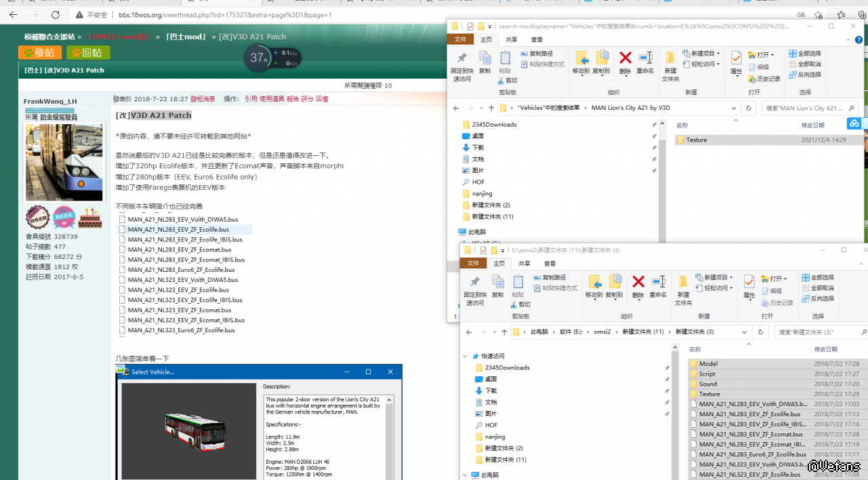Collapse 快速访问 tree node in lower Explorer window
The image size is (868, 480).
click(x=465, y=356)
